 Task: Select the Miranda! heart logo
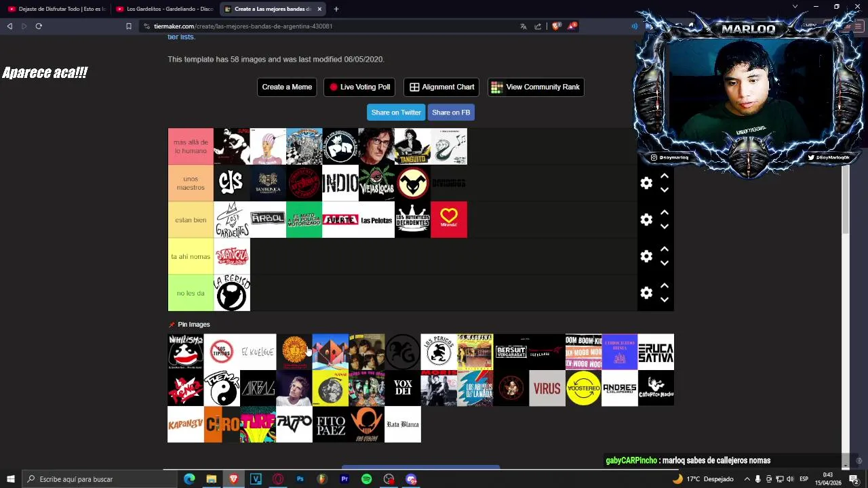pos(449,220)
